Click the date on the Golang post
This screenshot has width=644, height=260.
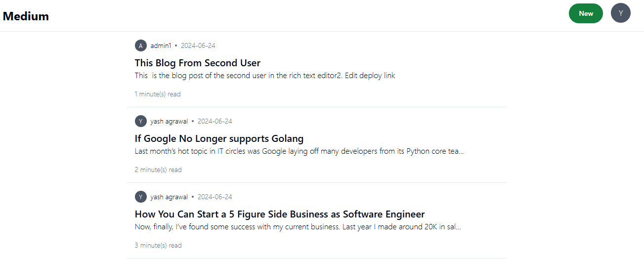click(215, 121)
